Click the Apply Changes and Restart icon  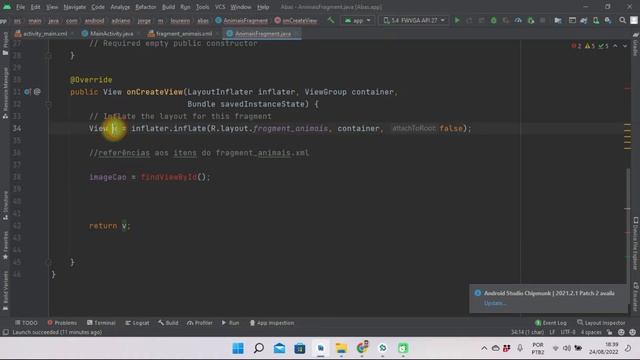click(469, 20)
